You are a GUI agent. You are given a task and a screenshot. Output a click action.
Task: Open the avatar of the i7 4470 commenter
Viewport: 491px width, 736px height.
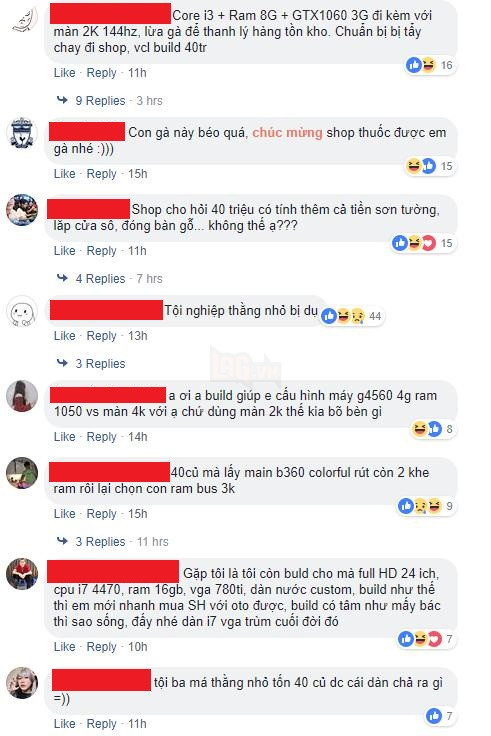pos(22,574)
